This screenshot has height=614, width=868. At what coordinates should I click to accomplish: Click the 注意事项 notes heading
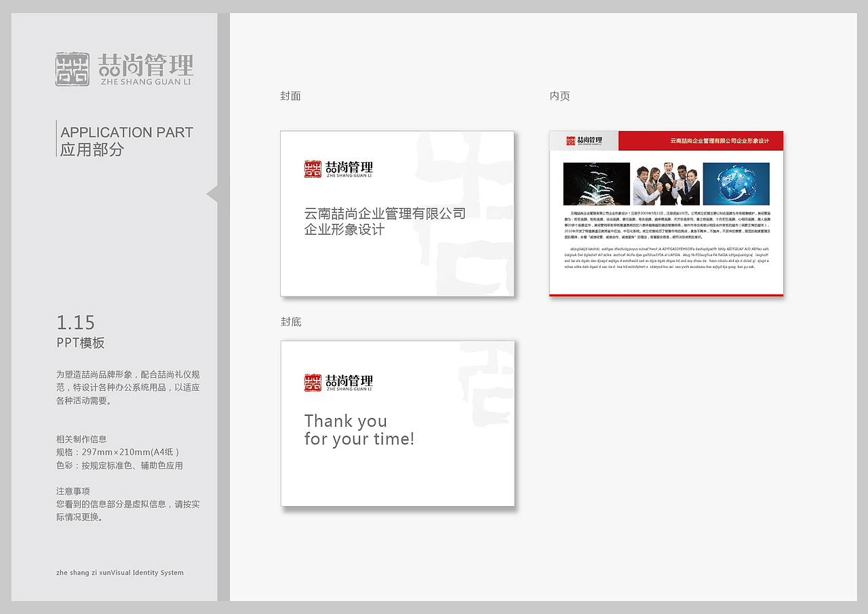(72, 490)
